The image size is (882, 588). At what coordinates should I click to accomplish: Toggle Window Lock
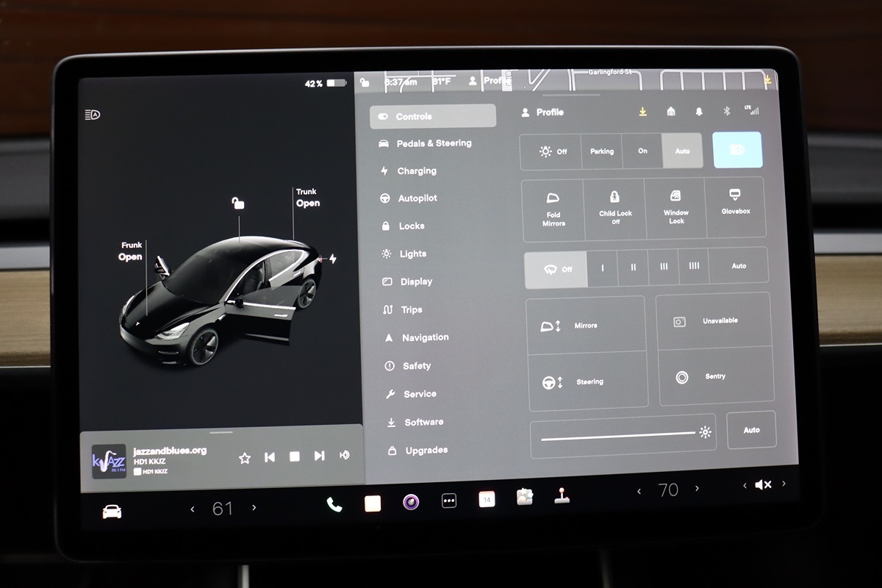tap(675, 207)
